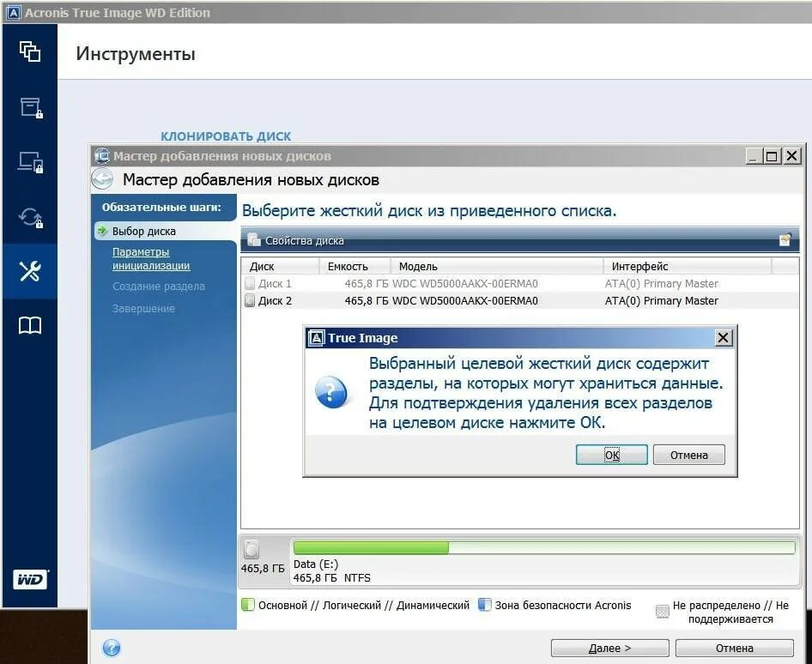Click the Data (E:) partition bar
812x664 pixels.
(543, 547)
